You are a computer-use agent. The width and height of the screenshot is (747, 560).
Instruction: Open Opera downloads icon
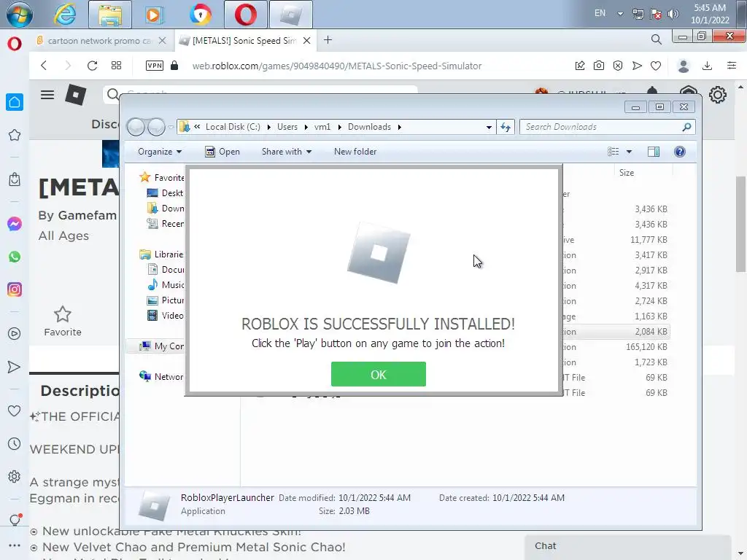point(708,66)
